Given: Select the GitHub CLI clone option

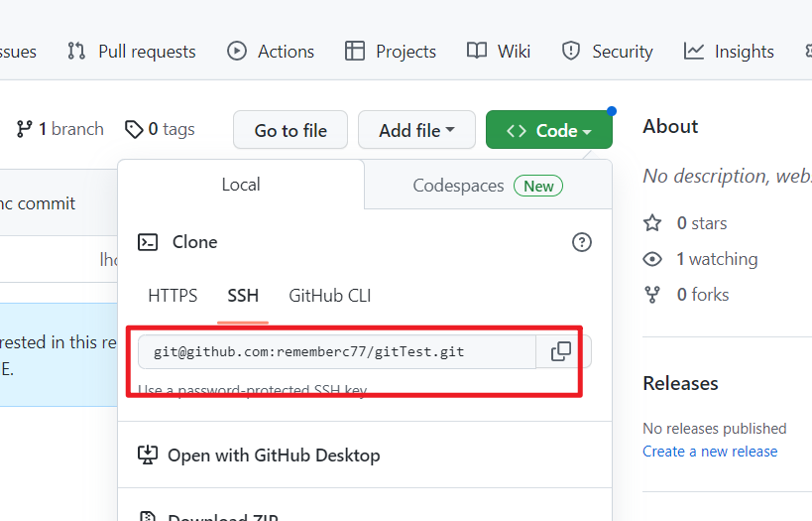Looking at the screenshot, I should click(x=330, y=296).
